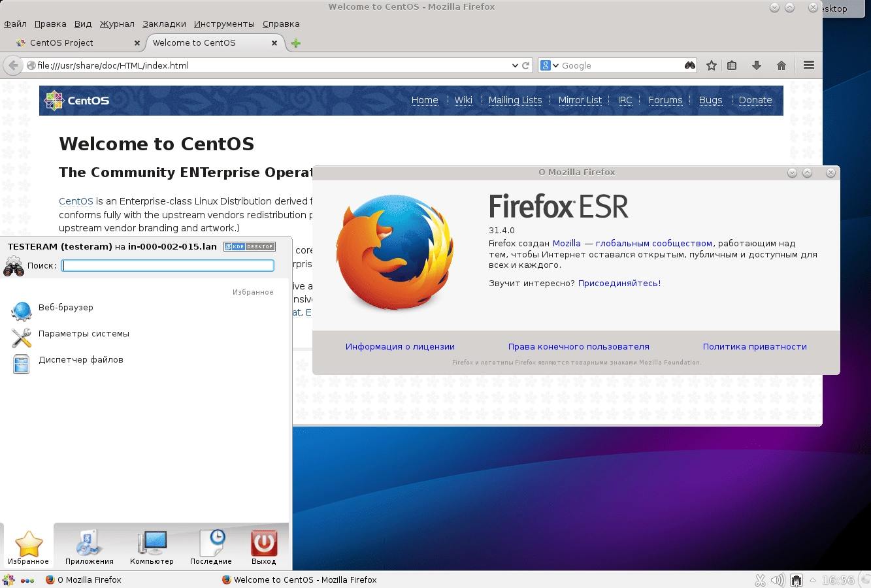The height and width of the screenshot is (588, 871).
Task: Open Политика приватности link
Action: click(x=755, y=347)
